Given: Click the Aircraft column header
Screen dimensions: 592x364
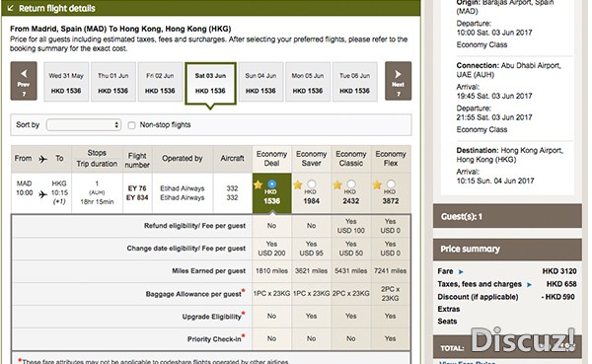Looking at the screenshot, I should point(233,159).
